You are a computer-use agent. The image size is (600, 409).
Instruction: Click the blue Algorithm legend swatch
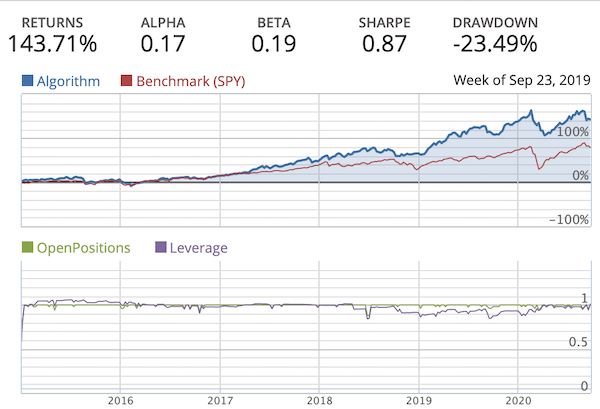coord(27,81)
